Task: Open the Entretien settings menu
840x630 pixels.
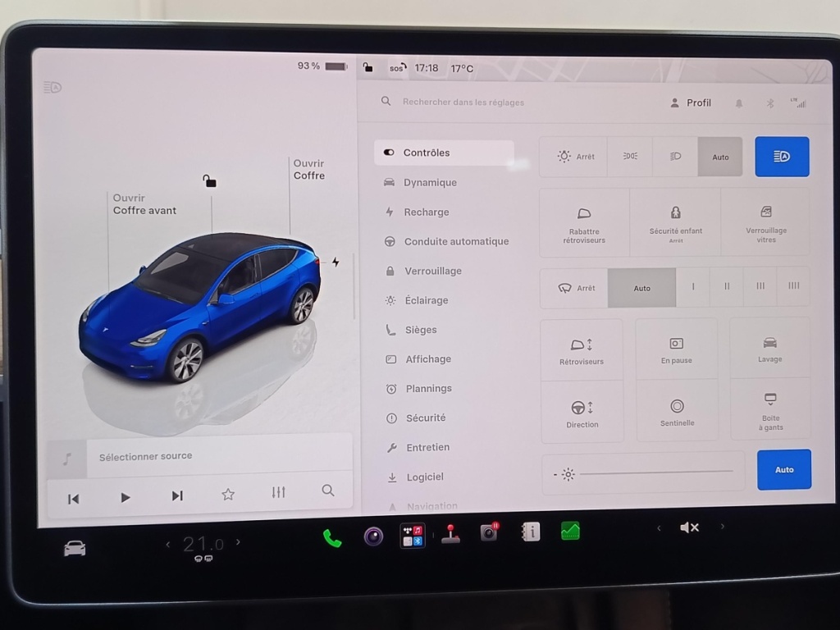Action: point(418,447)
